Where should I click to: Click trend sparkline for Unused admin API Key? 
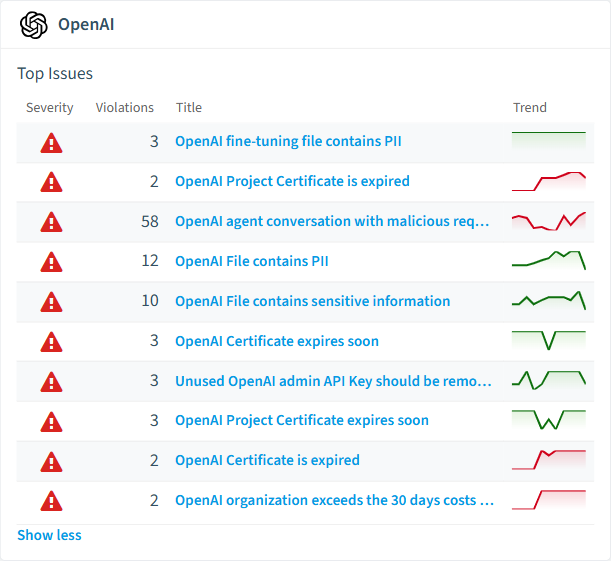click(x=549, y=381)
